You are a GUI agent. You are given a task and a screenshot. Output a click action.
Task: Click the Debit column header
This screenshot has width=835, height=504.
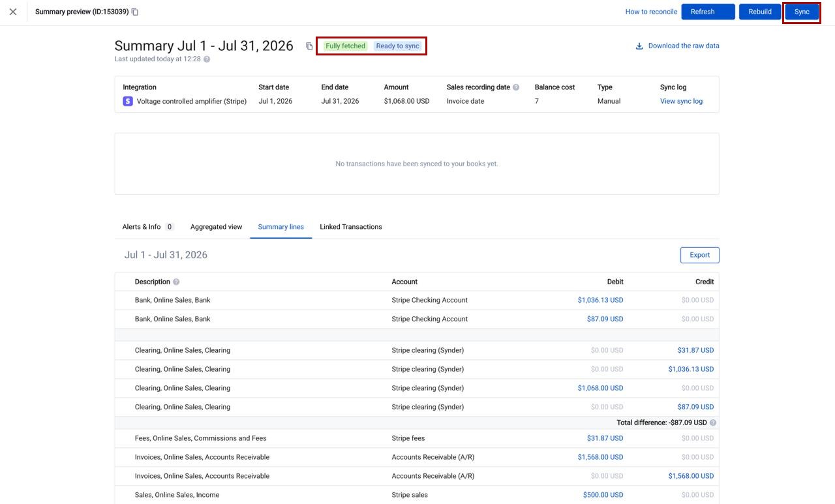point(615,282)
